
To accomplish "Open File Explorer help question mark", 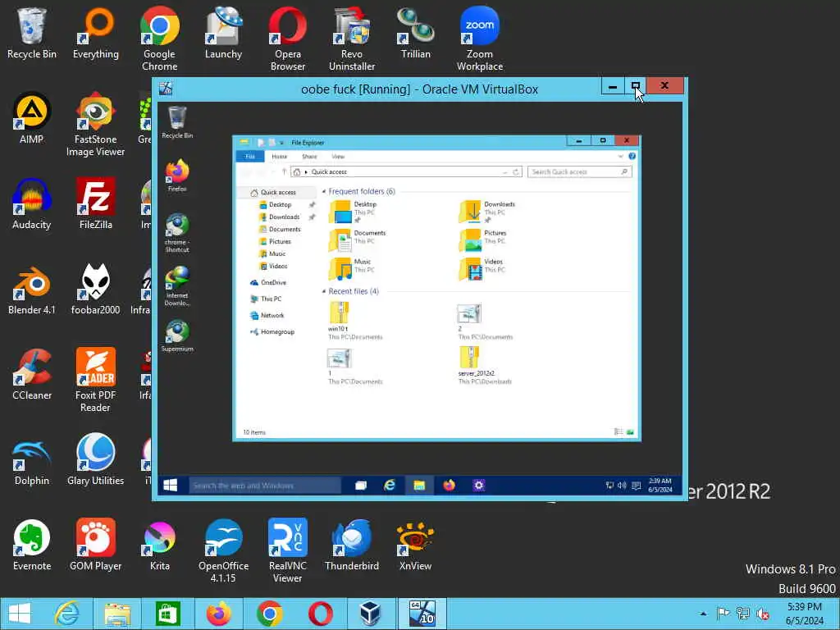I will tap(632, 156).
